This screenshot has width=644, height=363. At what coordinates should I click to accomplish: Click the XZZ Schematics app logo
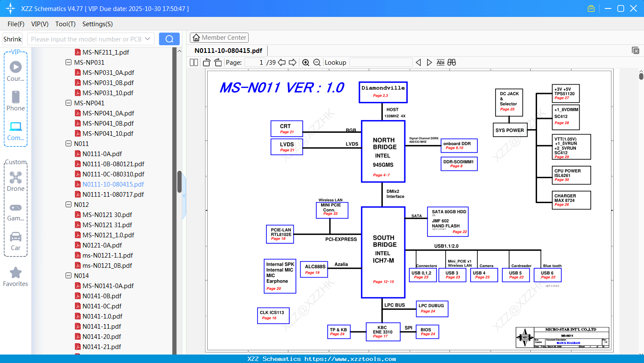pos(11,8)
